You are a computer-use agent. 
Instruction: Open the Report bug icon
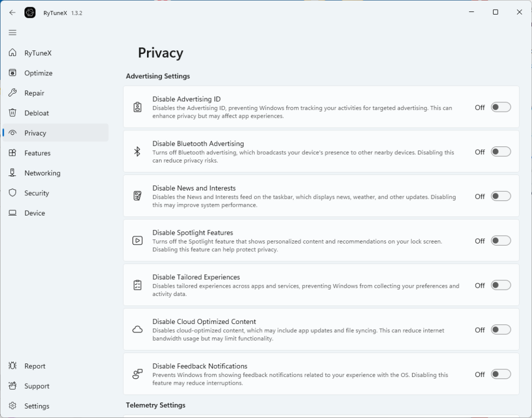pyautogui.click(x=13, y=366)
